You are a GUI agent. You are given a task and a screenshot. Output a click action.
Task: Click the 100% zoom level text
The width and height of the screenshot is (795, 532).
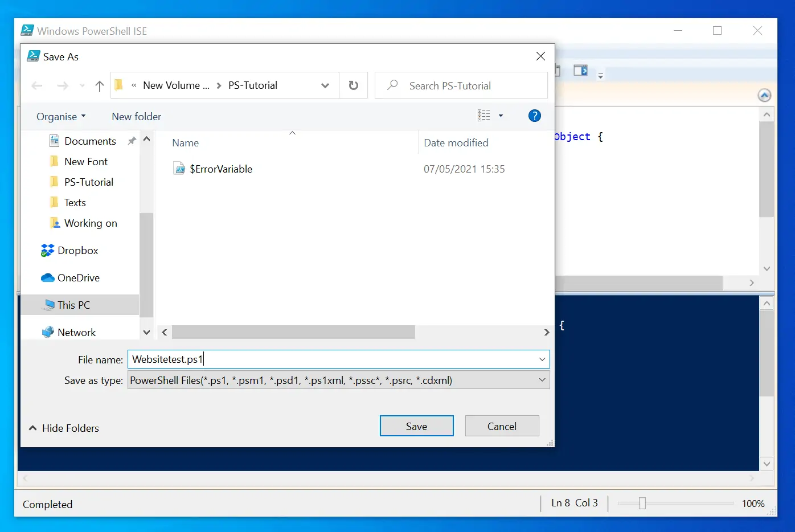click(x=753, y=504)
